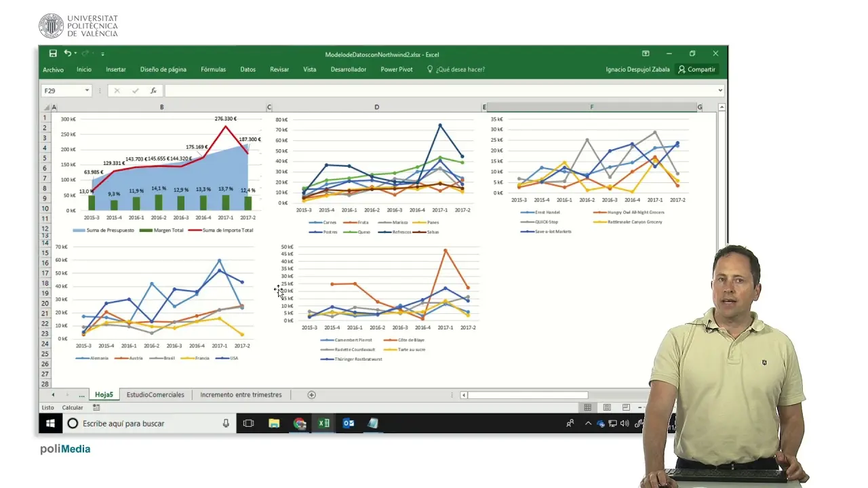This screenshot has width=868, height=488.
Task: Click the sheet tabs ellipsis button
Action: (81, 395)
